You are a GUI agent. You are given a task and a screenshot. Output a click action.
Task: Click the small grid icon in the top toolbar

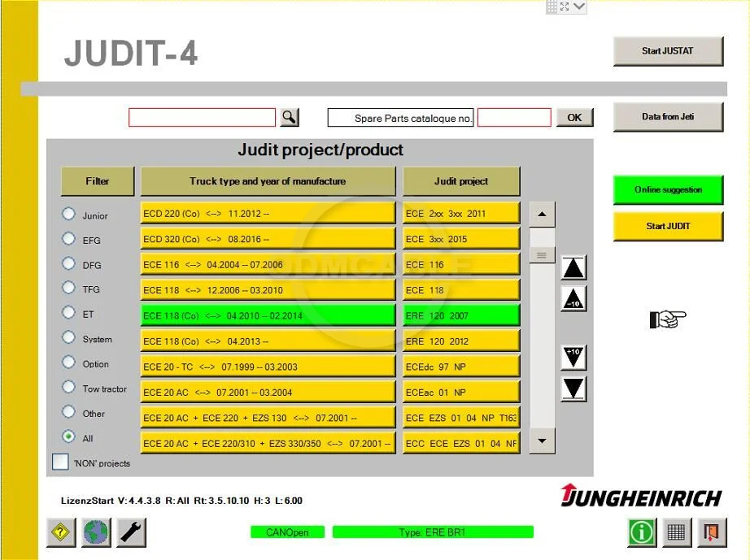click(x=552, y=7)
